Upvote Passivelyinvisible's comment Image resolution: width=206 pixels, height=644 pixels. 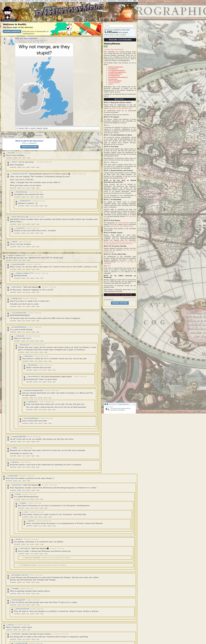coord(8,265)
